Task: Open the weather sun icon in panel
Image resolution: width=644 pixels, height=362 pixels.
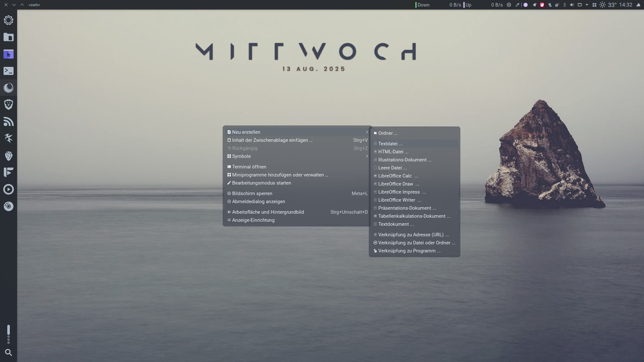Action: coord(602,5)
